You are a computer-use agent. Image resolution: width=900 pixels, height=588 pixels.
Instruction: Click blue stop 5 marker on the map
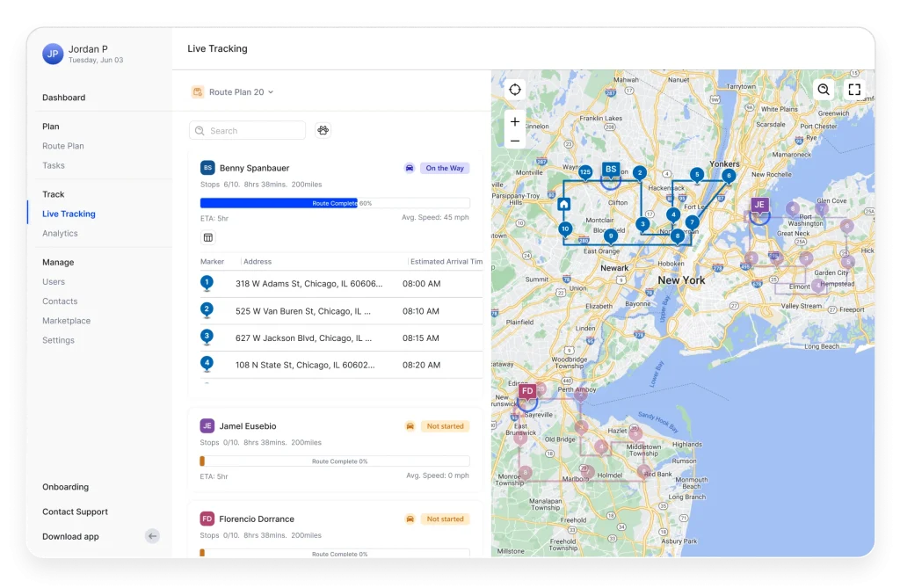pos(697,175)
